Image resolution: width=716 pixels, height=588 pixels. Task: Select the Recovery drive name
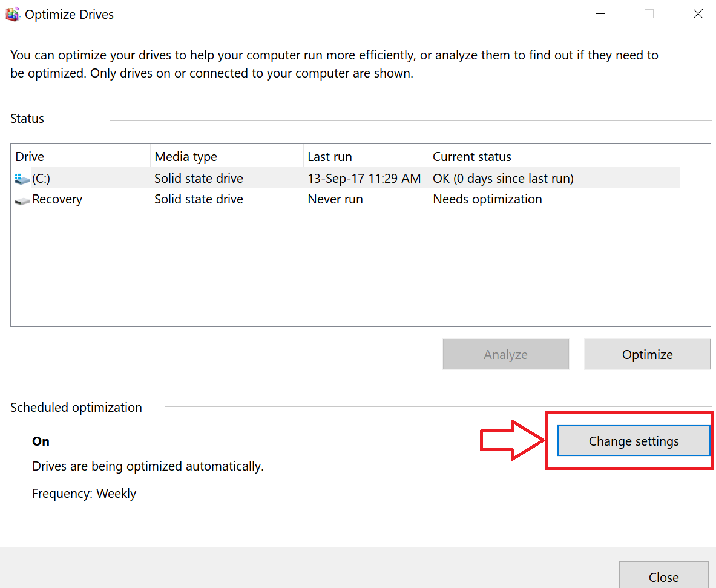[x=57, y=199]
